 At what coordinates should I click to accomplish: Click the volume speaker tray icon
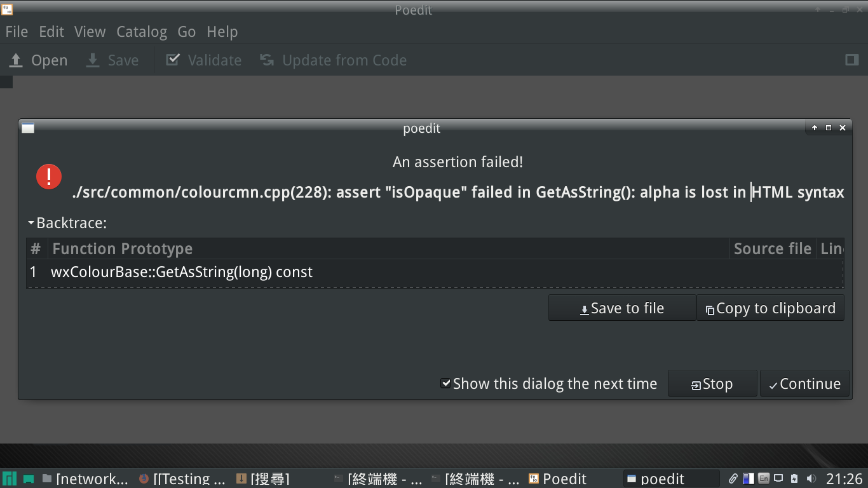(x=811, y=478)
